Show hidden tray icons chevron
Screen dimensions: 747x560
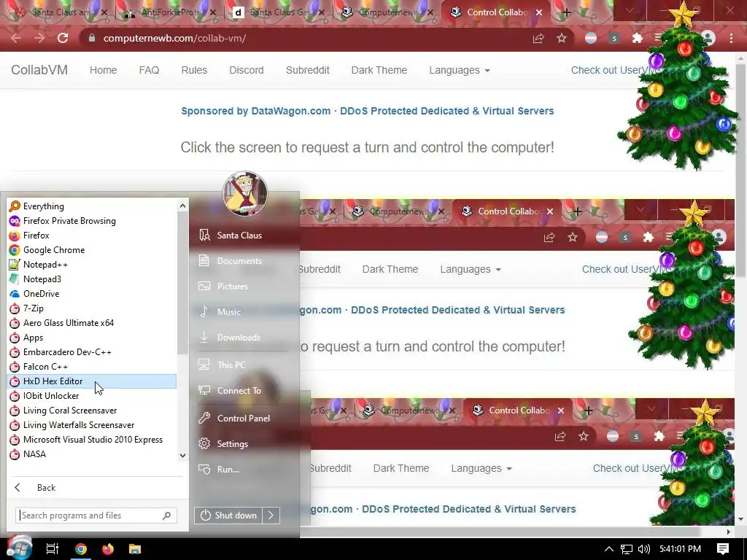click(x=608, y=549)
